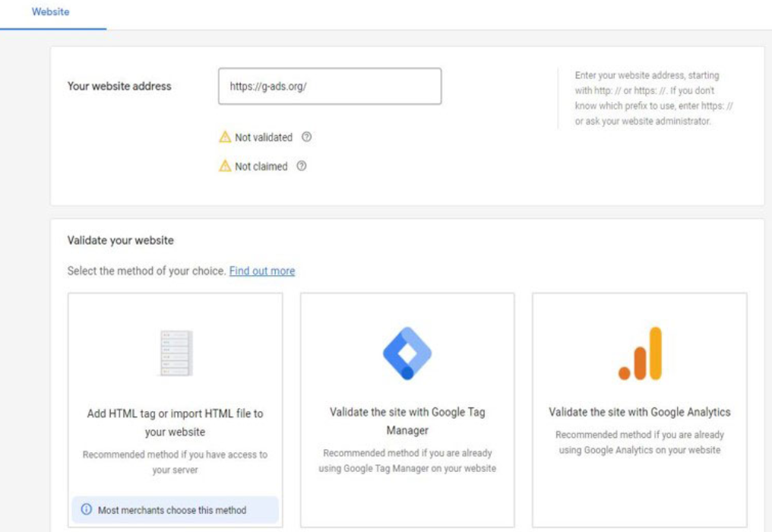Focus the website address input field
Image resolution: width=772 pixels, height=532 pixels.
(329, 87)
